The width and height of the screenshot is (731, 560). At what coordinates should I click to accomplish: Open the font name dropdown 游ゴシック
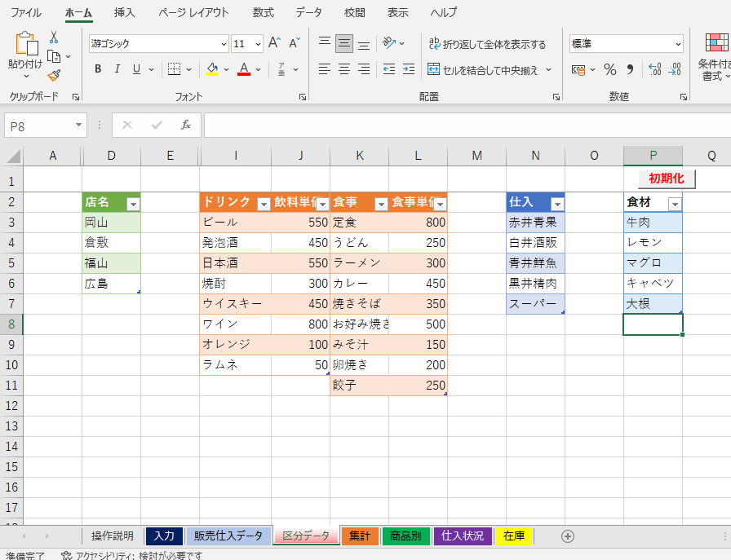[224, 44]
